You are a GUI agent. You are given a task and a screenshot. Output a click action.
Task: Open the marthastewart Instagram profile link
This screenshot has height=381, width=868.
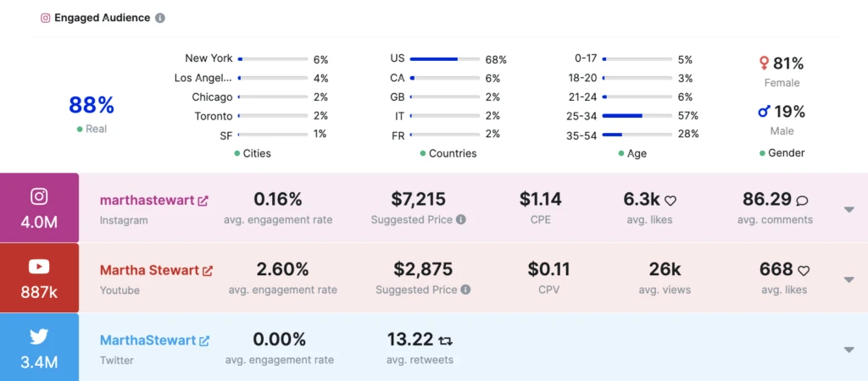pos(147,201)
